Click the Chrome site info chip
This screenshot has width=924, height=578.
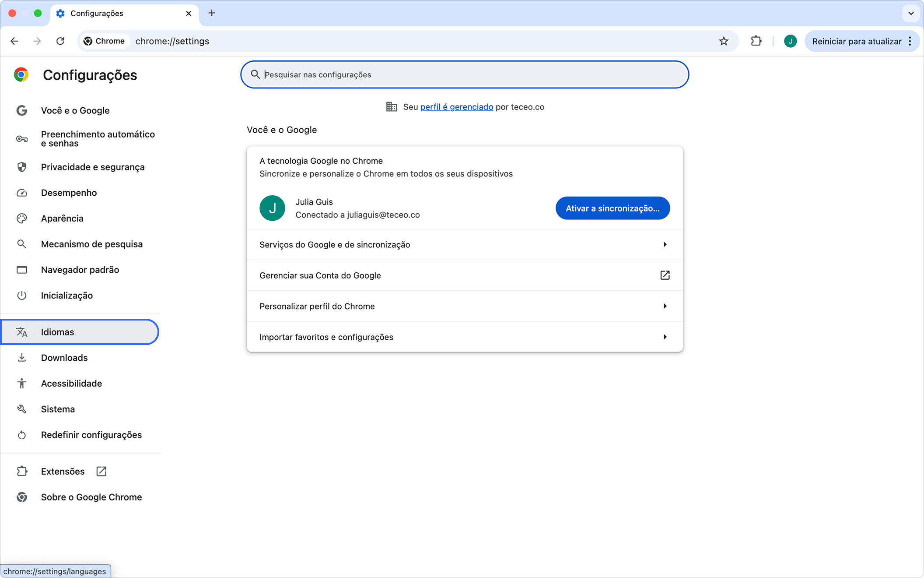tap(104, 41)
